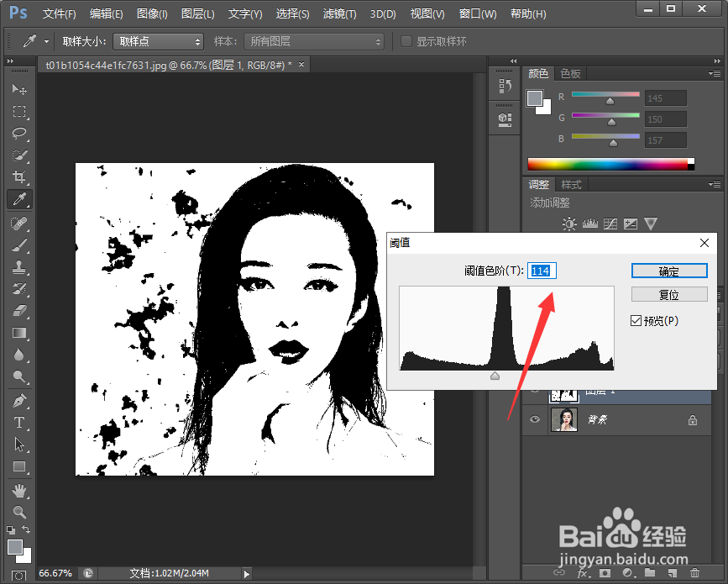Open 颜色 panel options menu
728x584 pixels.
714,73
